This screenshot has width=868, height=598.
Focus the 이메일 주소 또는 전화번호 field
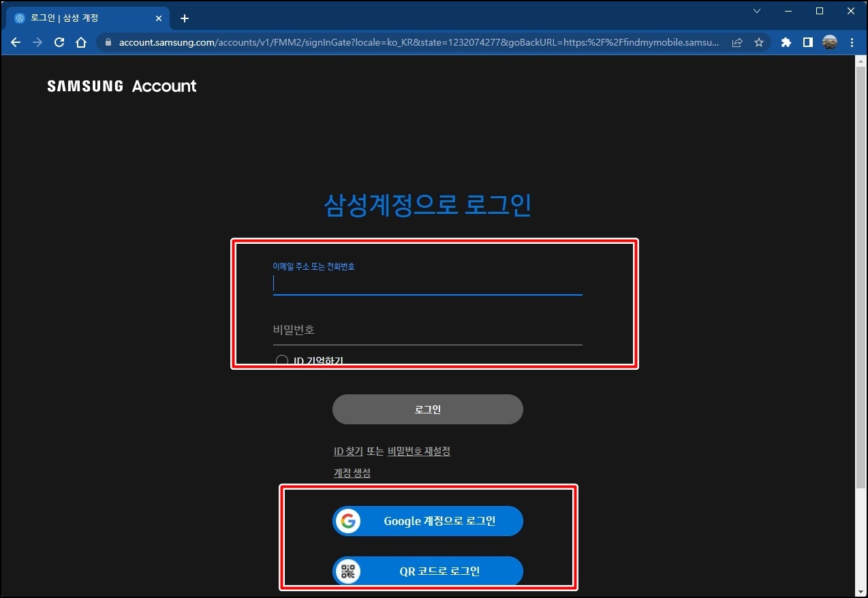(x=427, y=283)
